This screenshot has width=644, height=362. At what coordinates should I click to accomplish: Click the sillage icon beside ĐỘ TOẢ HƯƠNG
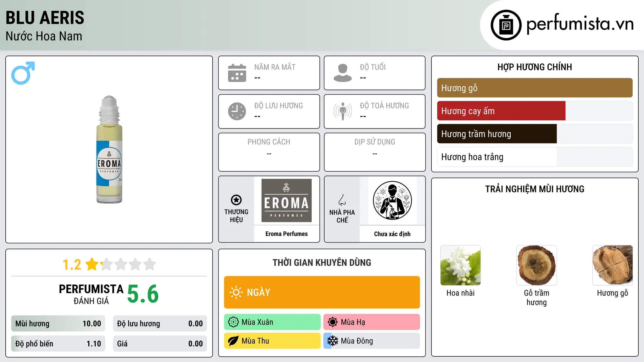[343, 111]
